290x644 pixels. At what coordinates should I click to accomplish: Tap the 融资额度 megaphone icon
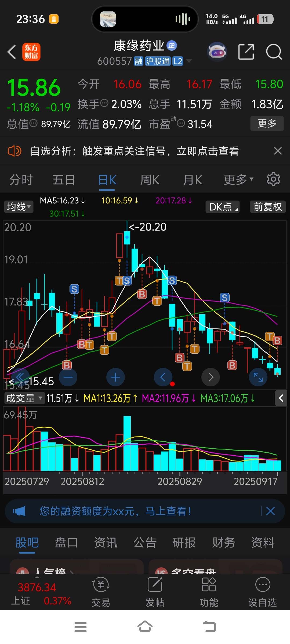pyautogui.click(x=19, y=511)
